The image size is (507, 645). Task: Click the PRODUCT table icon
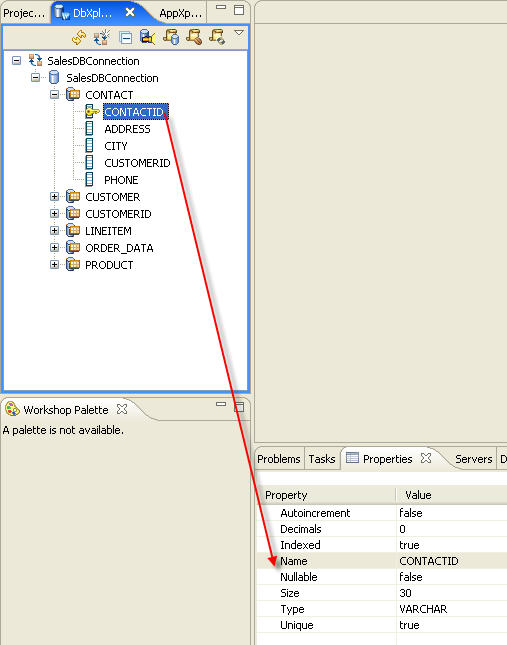pyautogui.click(x=73, y=264)
